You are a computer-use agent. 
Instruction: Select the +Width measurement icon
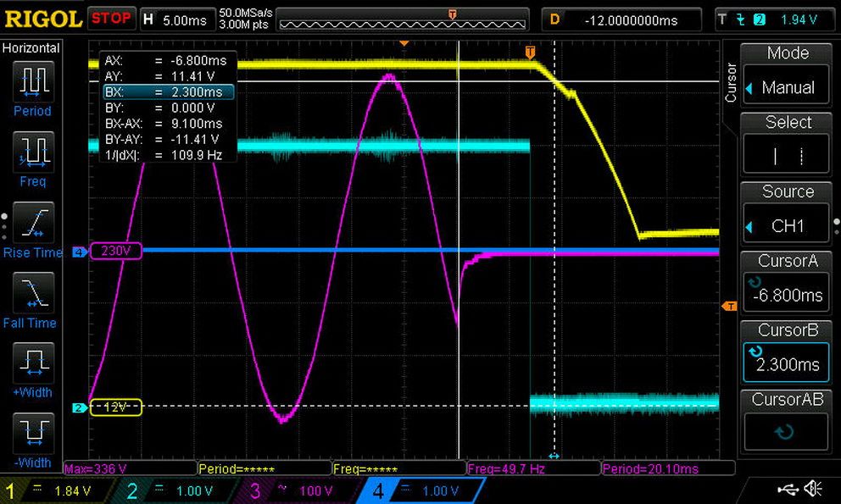(x=33, y=363)
